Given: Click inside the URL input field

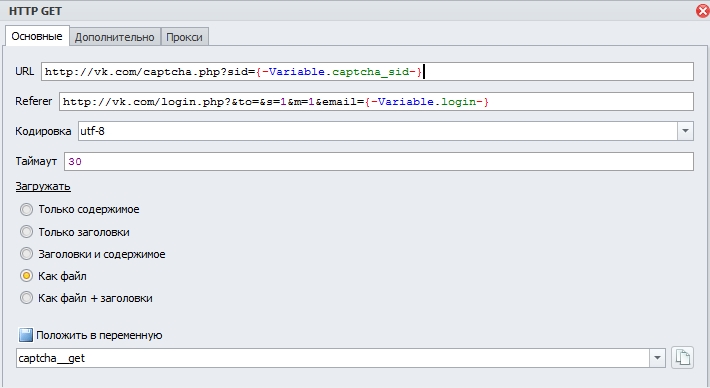Looking at the screenshot, I should coord(367,72).
